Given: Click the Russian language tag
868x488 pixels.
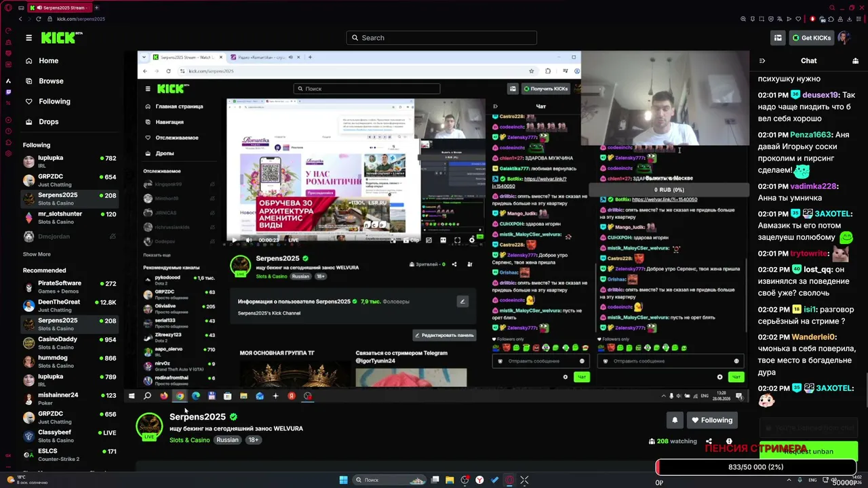Looking at the screenshot, I should (x=227, y=440).
